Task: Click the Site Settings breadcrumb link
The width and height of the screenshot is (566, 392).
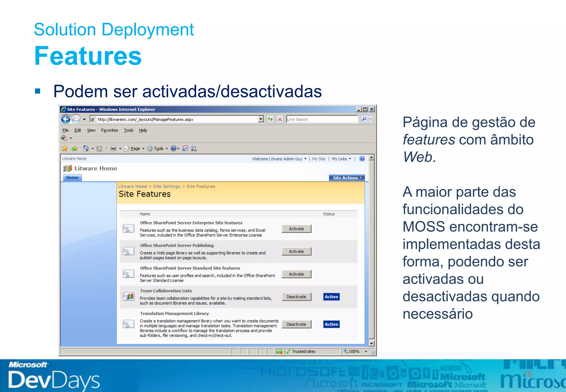Action: pyautogui.click(x=167, y=187)
